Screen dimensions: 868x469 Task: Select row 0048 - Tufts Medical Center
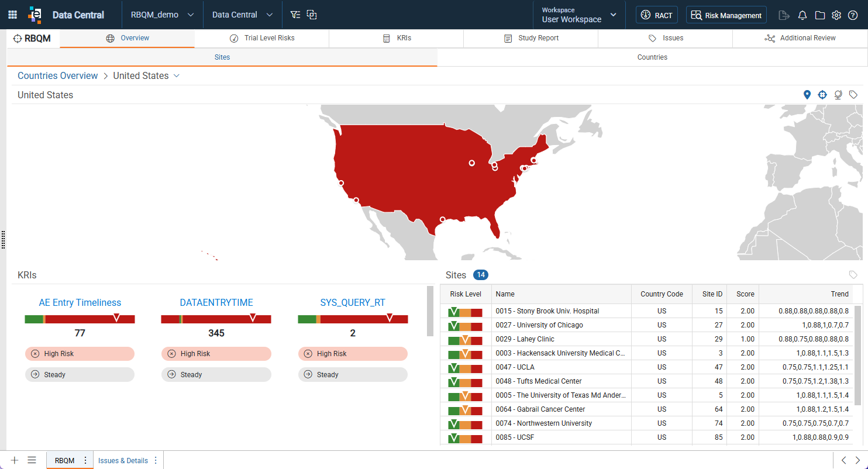click(646, 381)
